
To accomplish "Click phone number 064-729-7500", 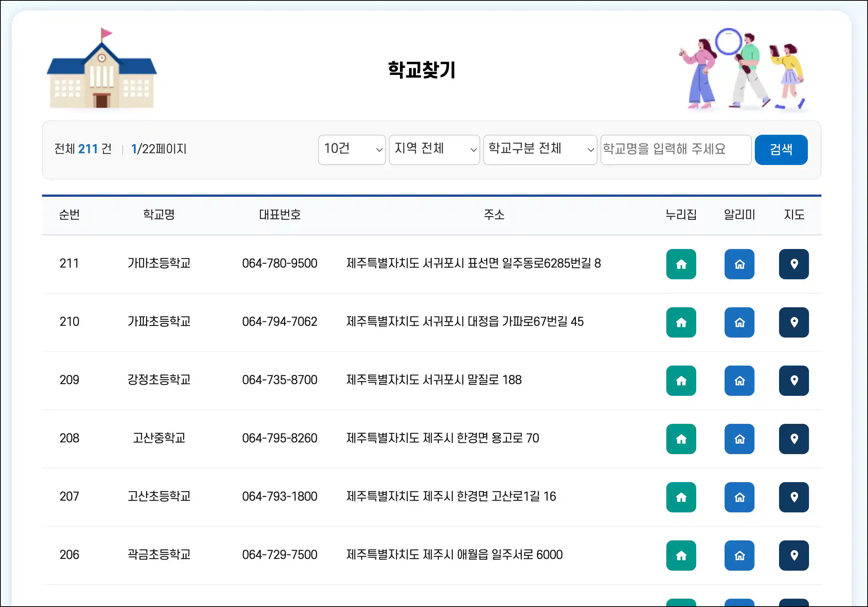I will pos(280,554).
